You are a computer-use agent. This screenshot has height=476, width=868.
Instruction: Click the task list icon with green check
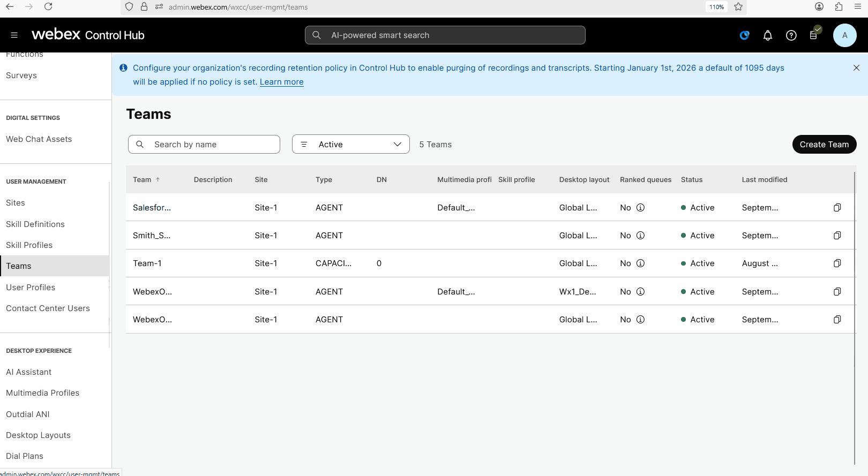[x=813, y=35]
